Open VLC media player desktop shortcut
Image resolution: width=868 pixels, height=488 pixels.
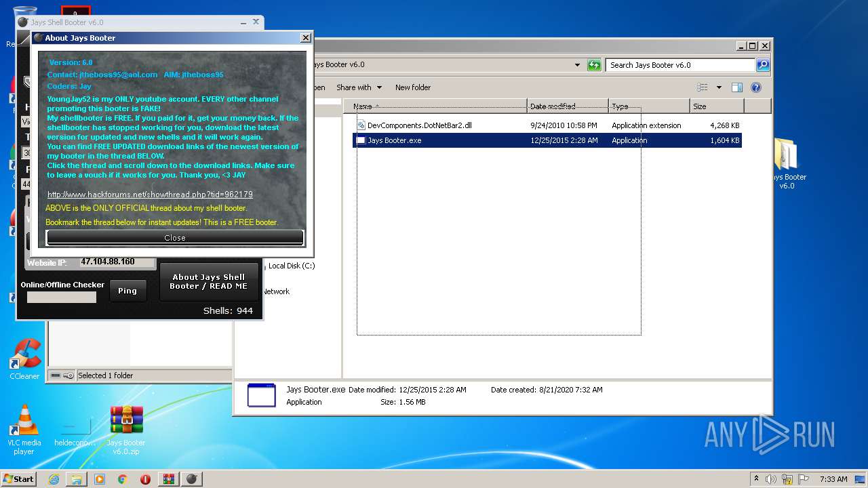[x=24, y=430]
